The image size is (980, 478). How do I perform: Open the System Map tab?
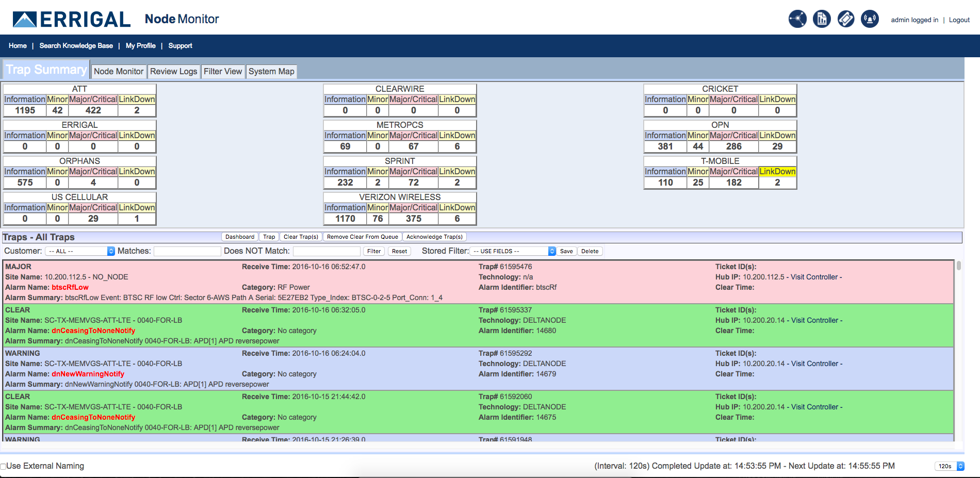(271, 71)
